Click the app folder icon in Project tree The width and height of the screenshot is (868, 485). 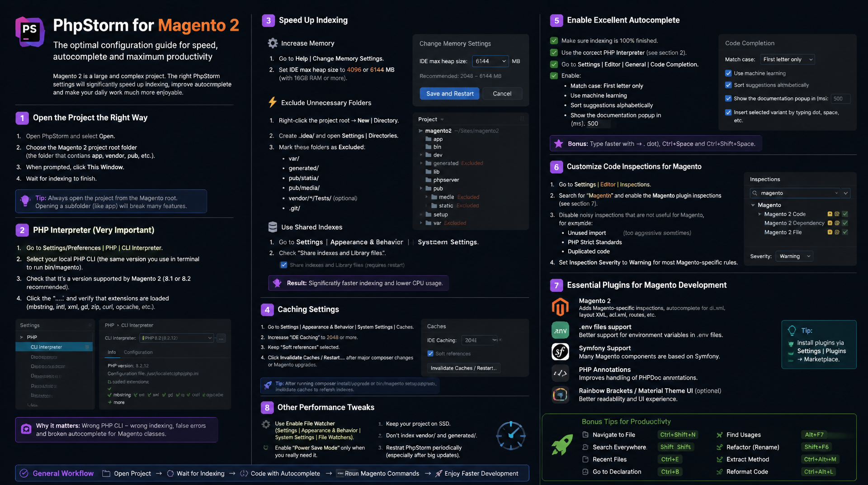point(428,139)
